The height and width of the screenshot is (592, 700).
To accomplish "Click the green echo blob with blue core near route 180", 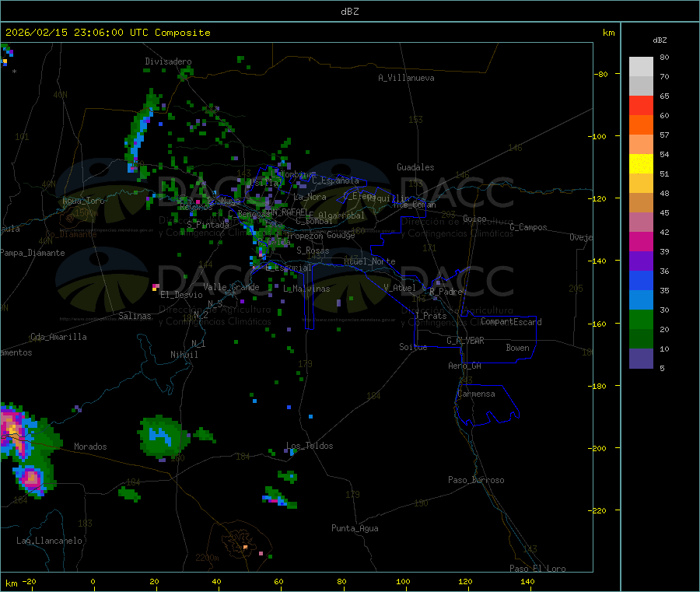I will [163, 436].
